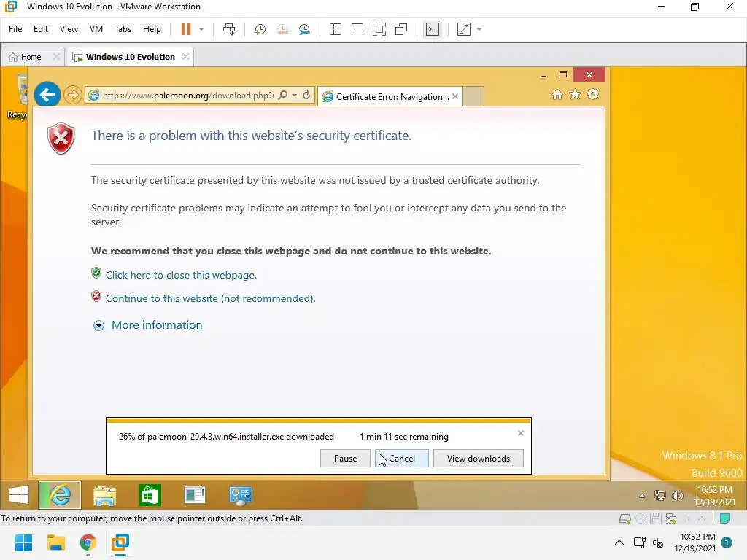Open the VMware Help menu
Image resolution: width=747 pixels, height=560 pixels.
click(x=152, y=29)
